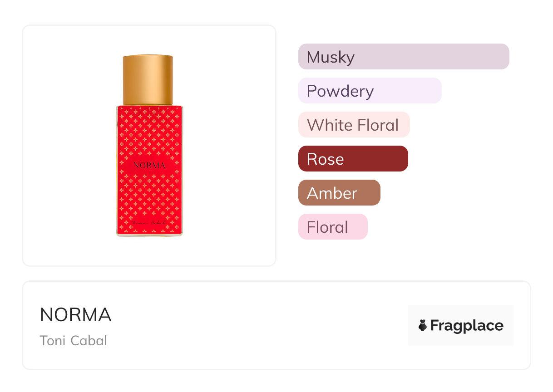Click the NORMA label on the bottle
The image size is (553, 392).
pos(149,165)
